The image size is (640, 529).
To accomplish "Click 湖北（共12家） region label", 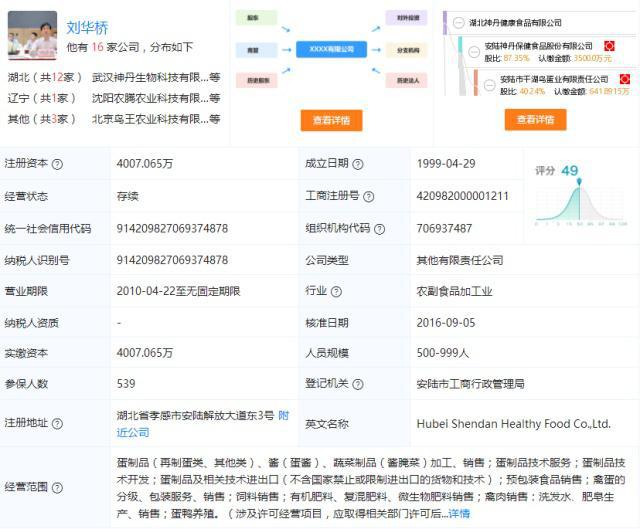I will point(45,77).
